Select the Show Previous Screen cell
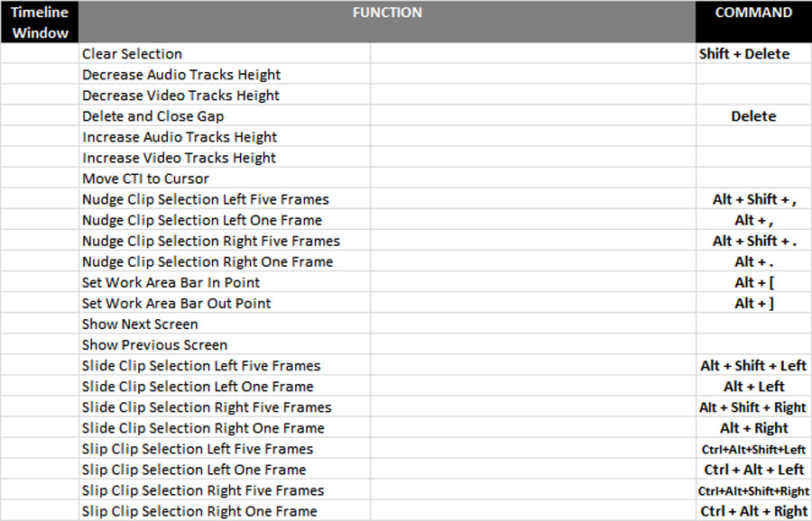 pos(225,344)
